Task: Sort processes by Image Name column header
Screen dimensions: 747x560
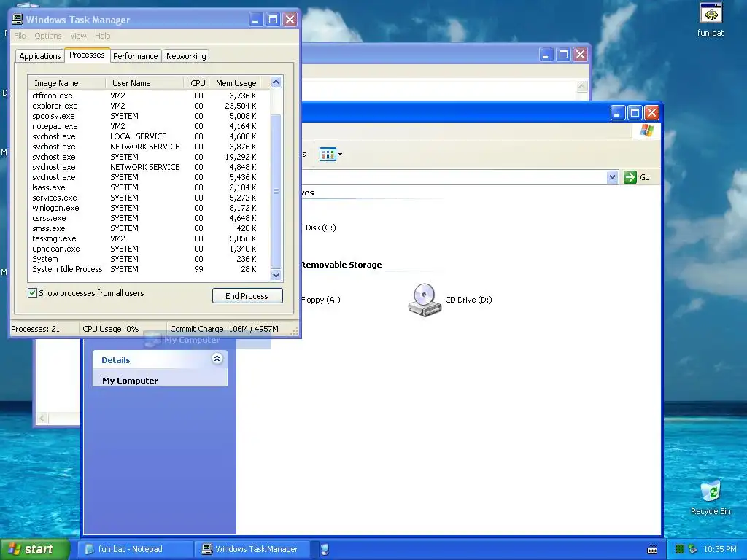Action: pyautogui.click(x=66, y=83)
